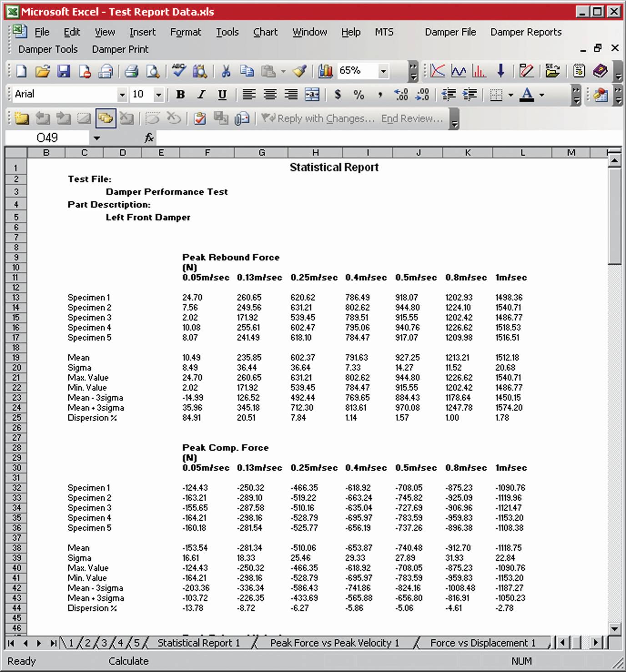The height and width of the screenshot is (672, 626).
Task: Click the histogram chart icon on the MTS toolbar
Action: click(x=478, y=71)
